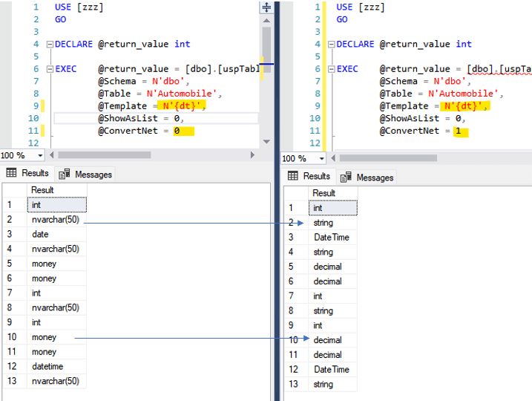The width and height of the screenshot is (532, 401).
Task: Switch to Messages tab in right pane
Action: (x=367, y=177)
